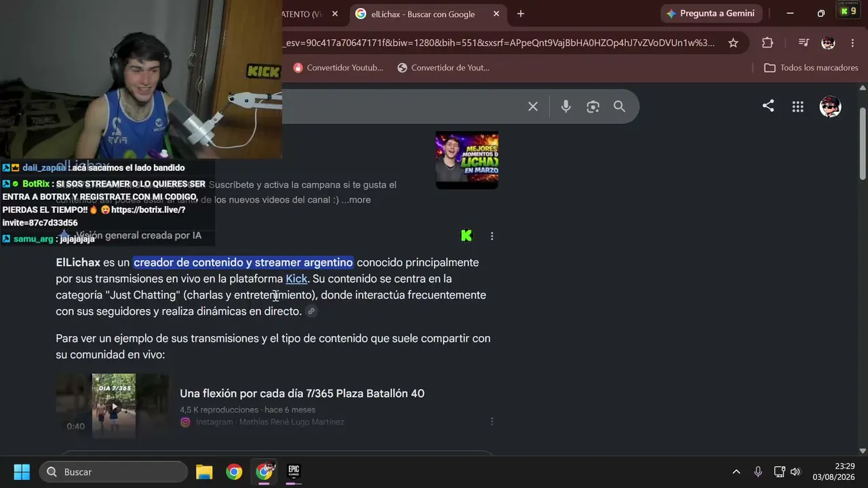The width and height of the screenshot is (868, 488).
Task: Click chat username samu_arg
Action: coord(33,239)
